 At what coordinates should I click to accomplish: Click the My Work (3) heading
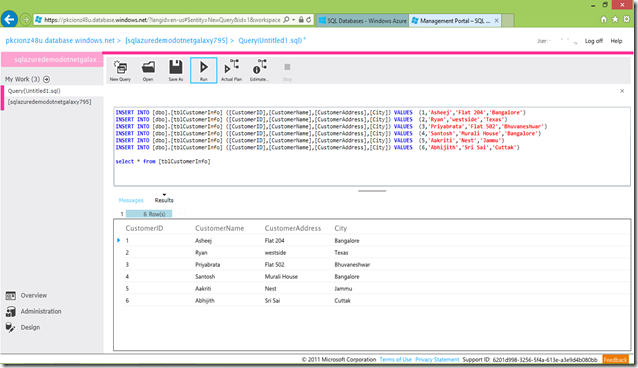(x=22, y=79)
